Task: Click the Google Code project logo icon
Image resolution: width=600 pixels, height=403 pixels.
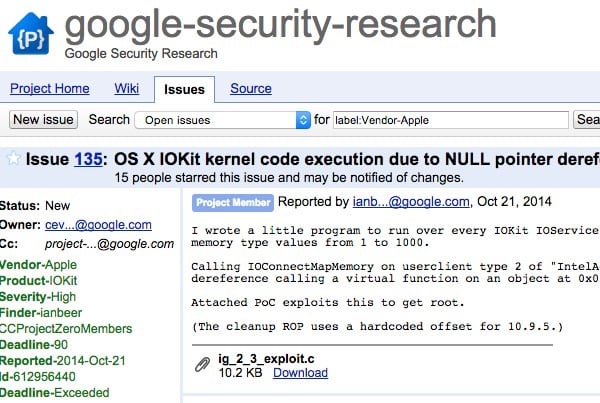Action: coord(29,35)
